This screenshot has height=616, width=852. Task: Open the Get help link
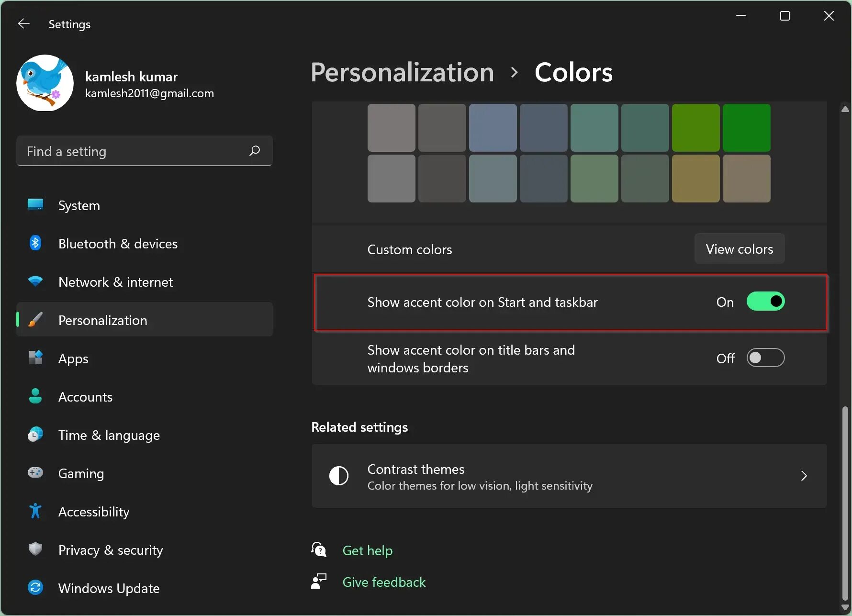(367, 550)
